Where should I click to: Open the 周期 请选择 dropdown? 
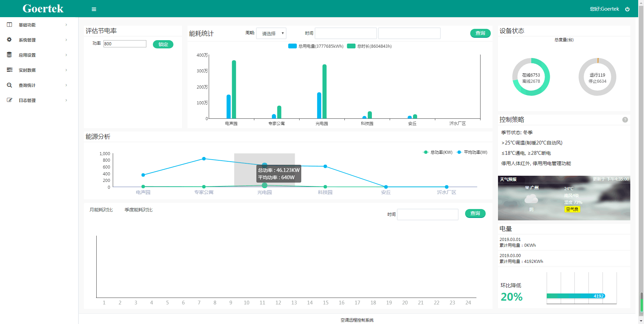tap(271, 33)
